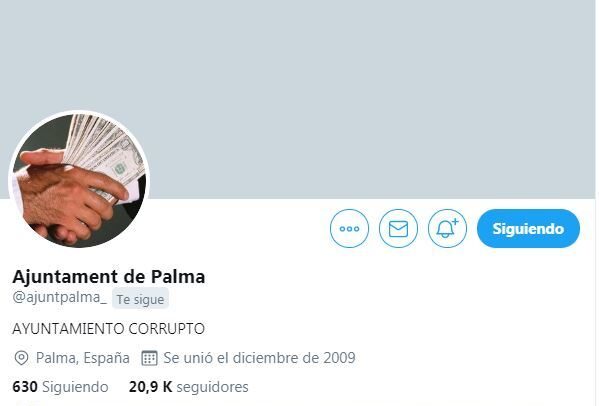Image resolution: width=599 pixels, height=406 pixels.
Task: Select the Ajuntament de Palma profile name
Action: pyautogui.click(x=109, y=277)
